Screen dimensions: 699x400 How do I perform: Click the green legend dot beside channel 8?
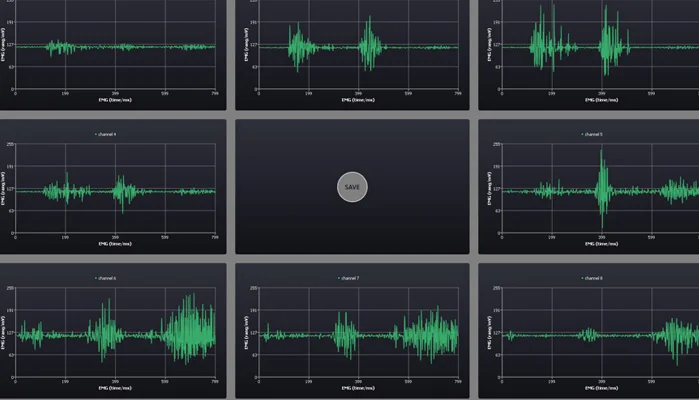(x=582, y=278)
